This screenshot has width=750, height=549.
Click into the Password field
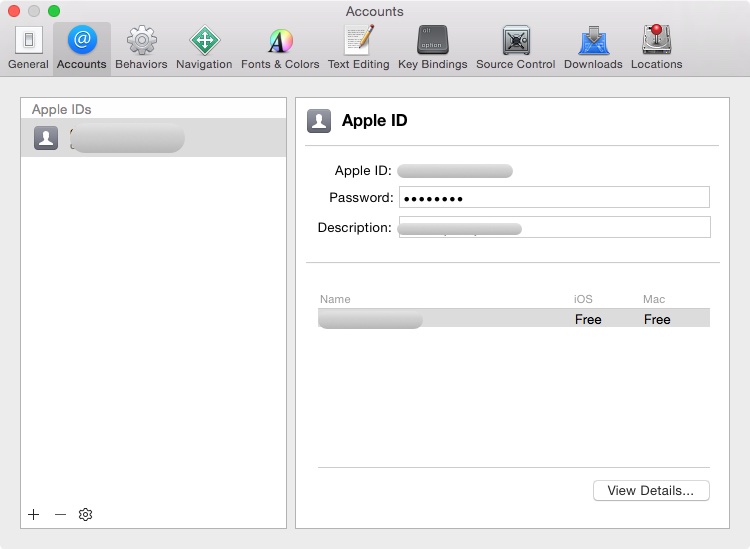[x=554, y=197]
